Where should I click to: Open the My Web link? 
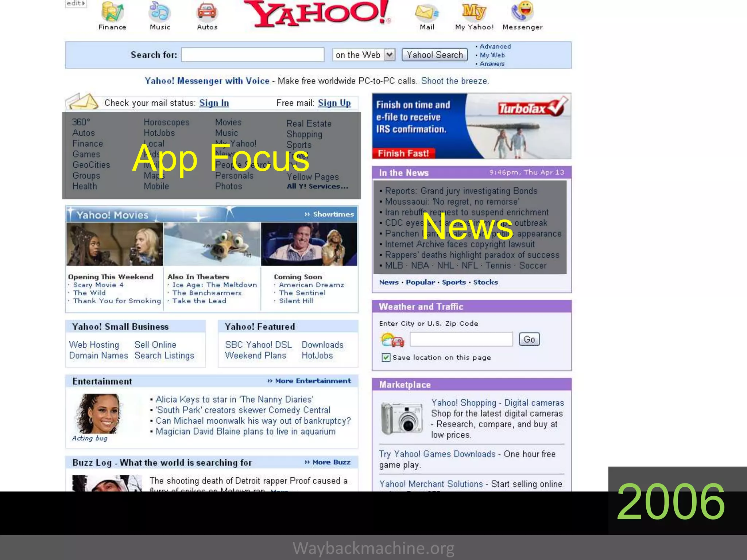click(492, 55)
